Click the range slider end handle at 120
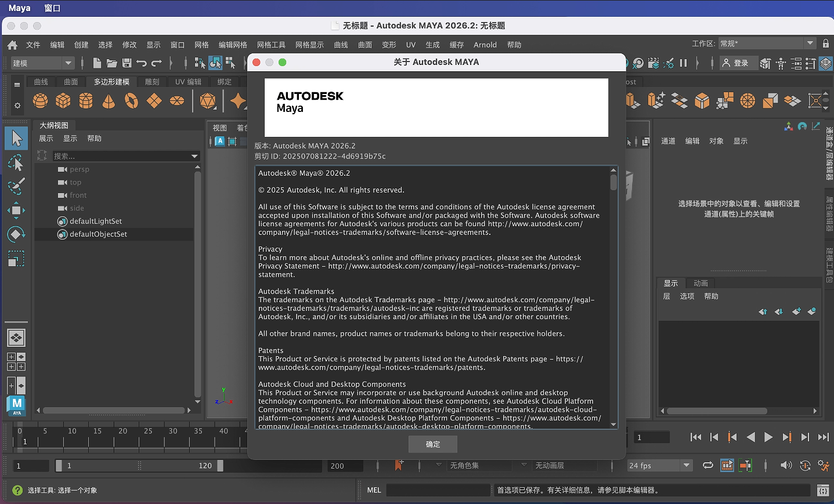The height and width of the screenshot is (504, 834). [x=220, y=466]
